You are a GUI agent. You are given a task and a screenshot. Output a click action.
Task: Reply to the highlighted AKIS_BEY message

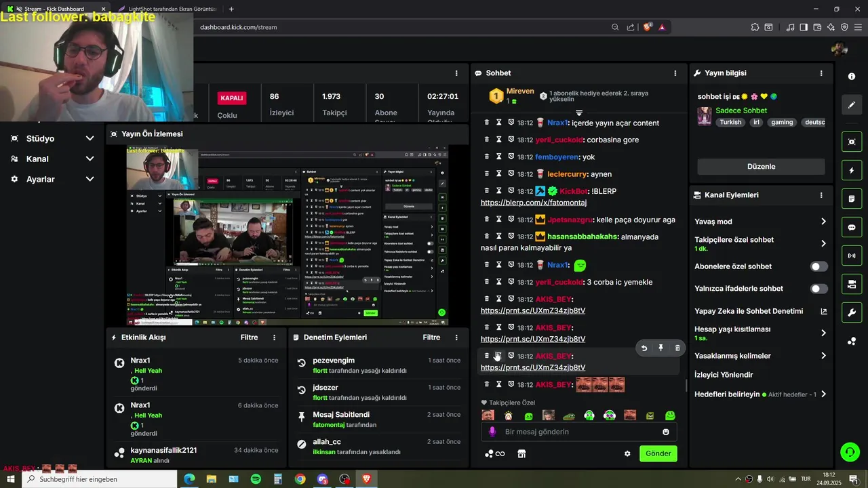(x=644, y=348)
